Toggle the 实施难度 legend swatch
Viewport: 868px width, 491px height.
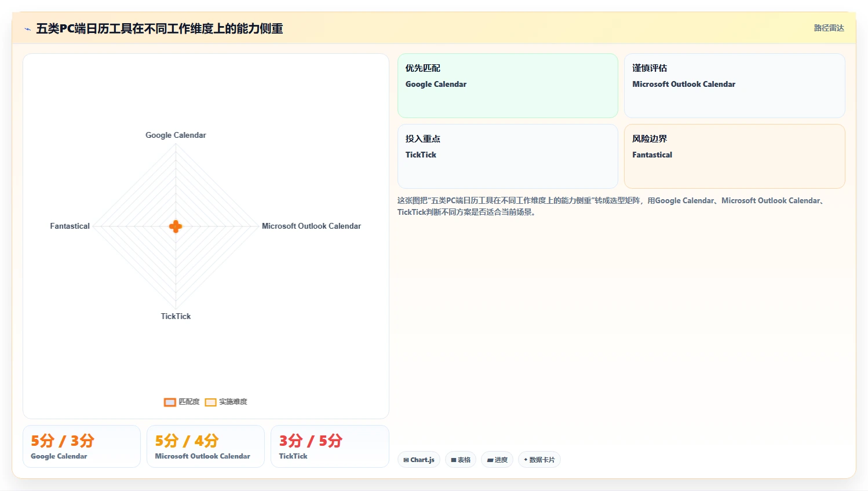click(x=211, y=402)
